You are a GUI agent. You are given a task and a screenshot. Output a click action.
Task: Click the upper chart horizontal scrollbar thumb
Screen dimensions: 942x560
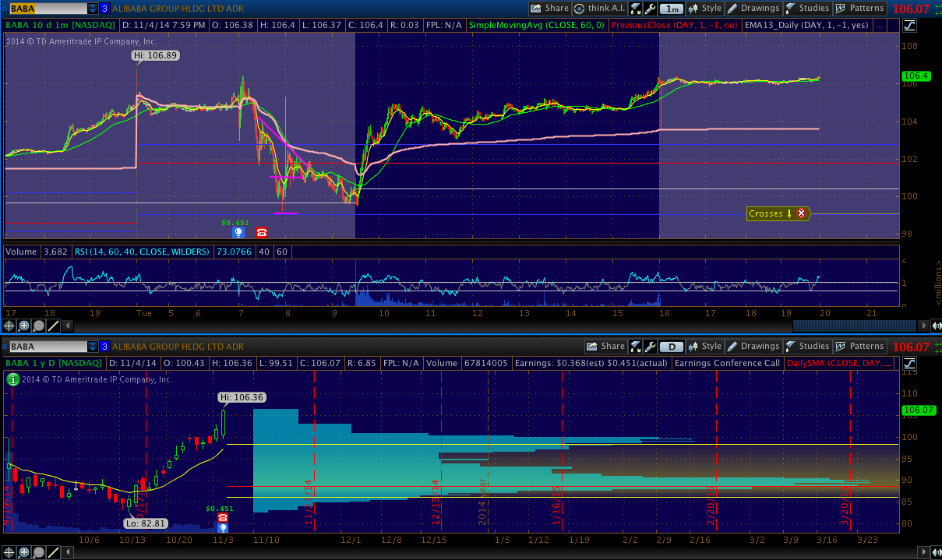click(x=856, y=326)
